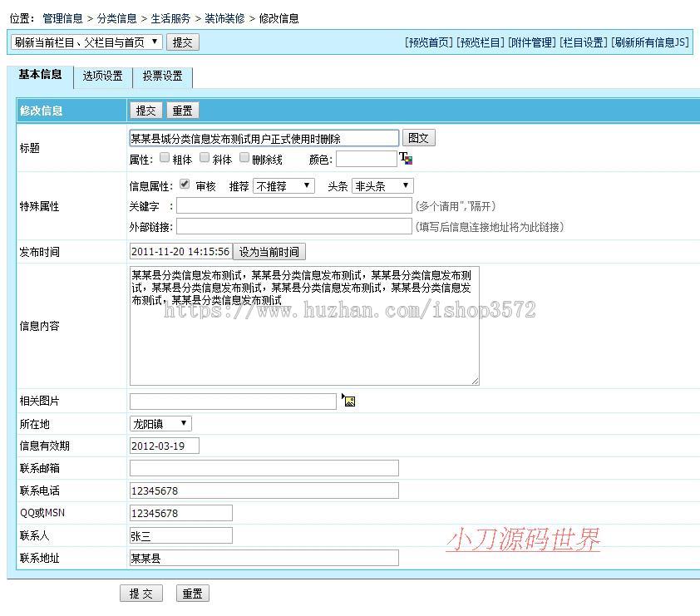Open the 刷新当前栏目、父栏目与首页 dropdown
Screen dimensions: 700x616
click(x=86, y=42)
